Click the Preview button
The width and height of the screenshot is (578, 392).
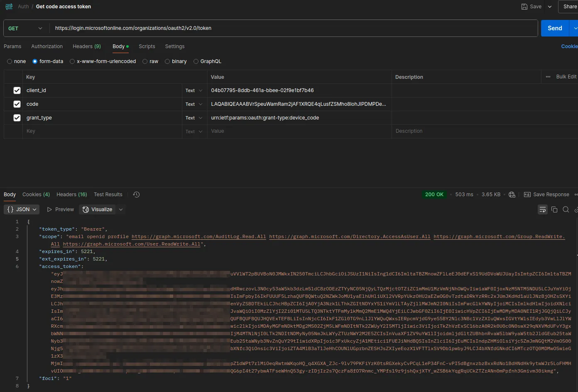tap(61, 209)
